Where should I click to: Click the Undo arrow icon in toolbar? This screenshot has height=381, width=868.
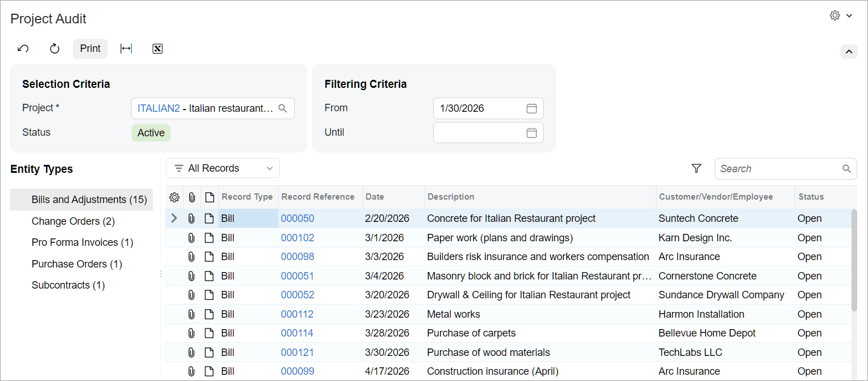point(23,49)
